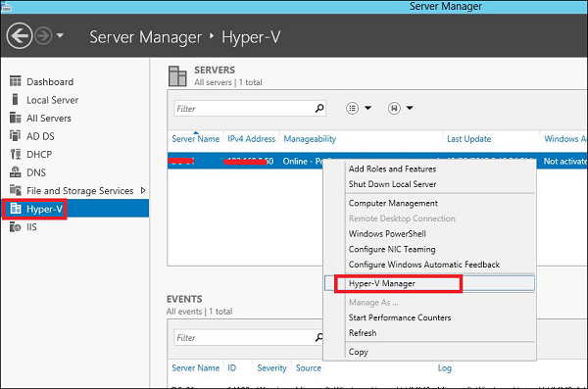
Task: Open the navigation history dropdown arrow
Action: click(x=60, y=35)
